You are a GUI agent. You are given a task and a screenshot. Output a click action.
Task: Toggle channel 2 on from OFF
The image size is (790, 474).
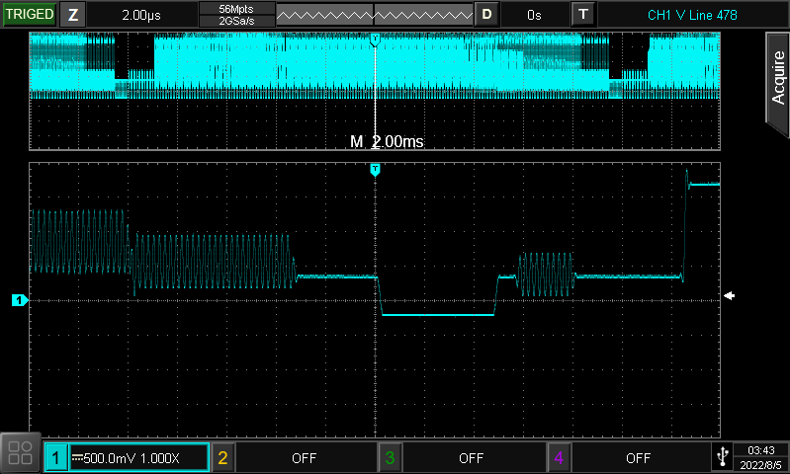(x=304, y=458)
